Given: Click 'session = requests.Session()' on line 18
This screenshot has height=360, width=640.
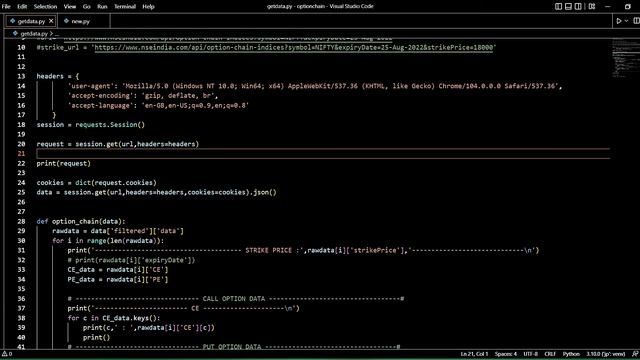Looking at the screenshot, I should (91, 124).
